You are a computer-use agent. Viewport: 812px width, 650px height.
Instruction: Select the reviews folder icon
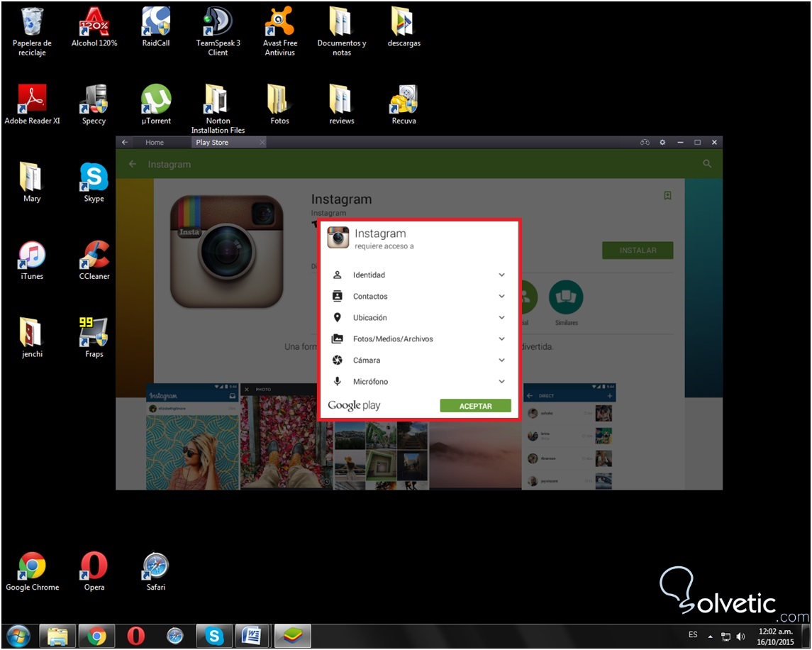(x=342, y=104)
